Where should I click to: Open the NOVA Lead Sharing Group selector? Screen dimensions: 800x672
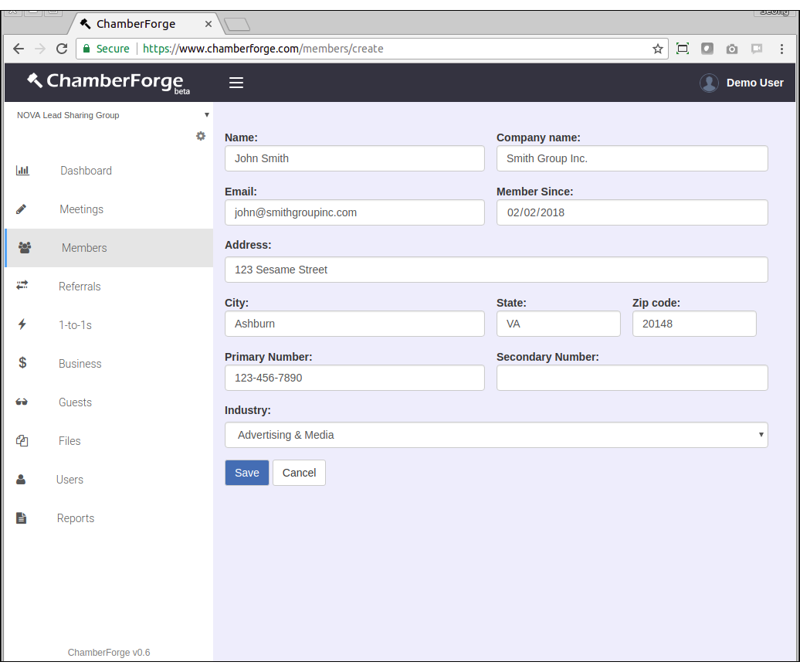[112, 115]
